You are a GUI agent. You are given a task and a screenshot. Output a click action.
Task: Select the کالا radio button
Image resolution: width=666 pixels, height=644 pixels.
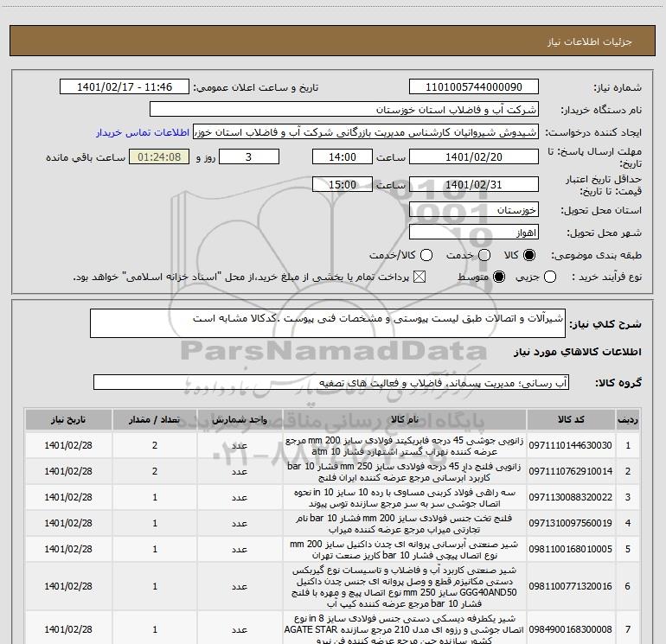tap(529, 255)
